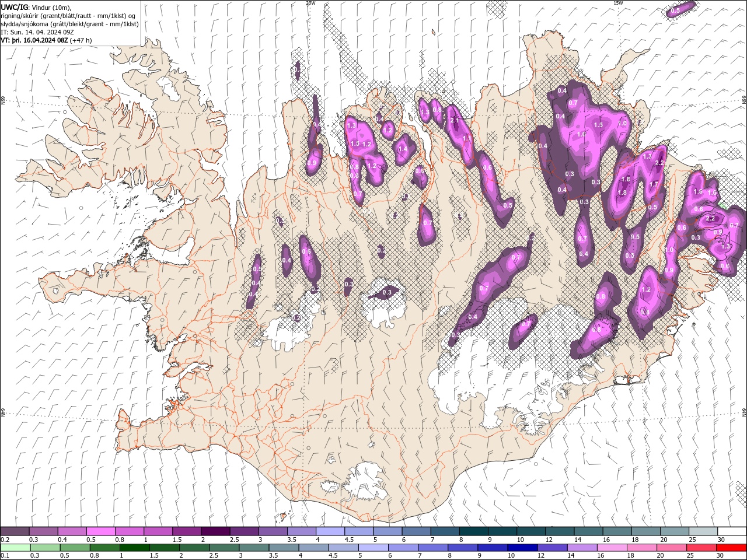The image size is (747, 560).
Task: Click the upper-legend swatch above the 12 label
Action: [x=559, y=531]
